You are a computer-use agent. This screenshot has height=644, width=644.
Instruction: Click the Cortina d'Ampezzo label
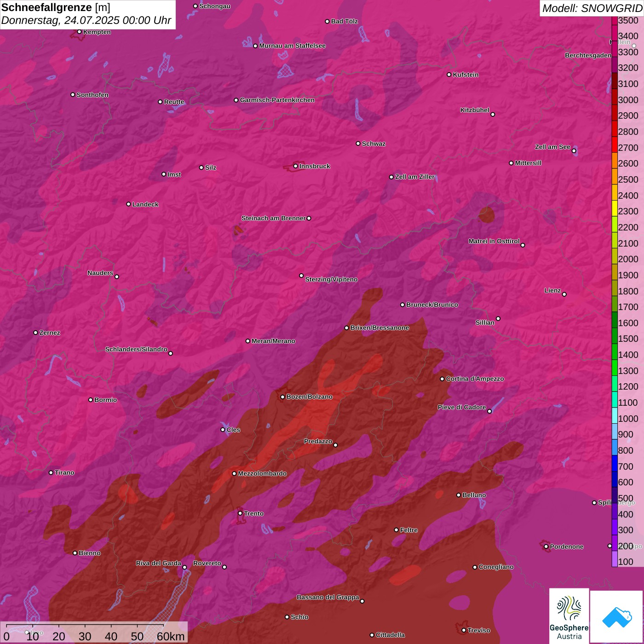point(475,379)
